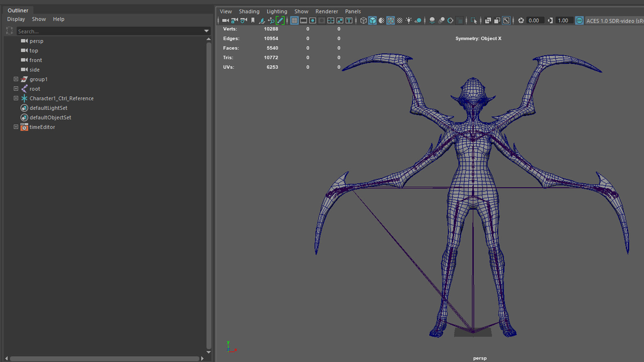The height and width of the screenshot is (362, 644).
Task: Click the Shadows icon
Action: (x=418, y=20)
